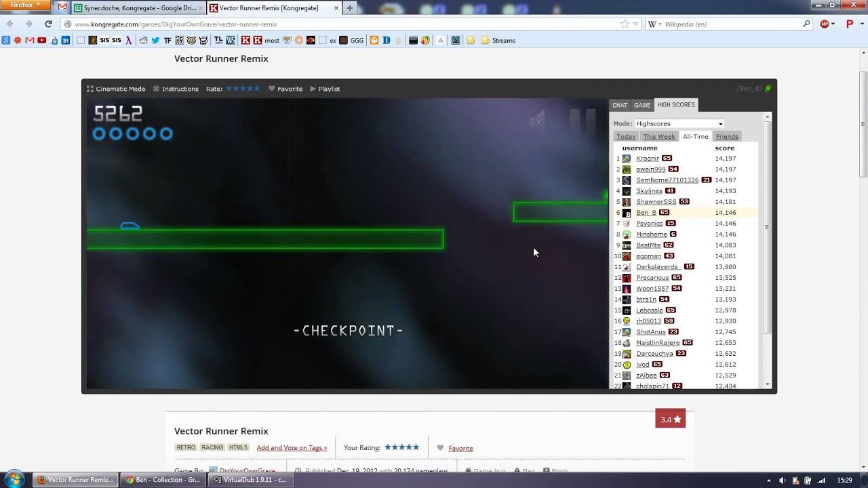Open SemNome77101326 profile link
Screen dimensions: 868x488
667,180
